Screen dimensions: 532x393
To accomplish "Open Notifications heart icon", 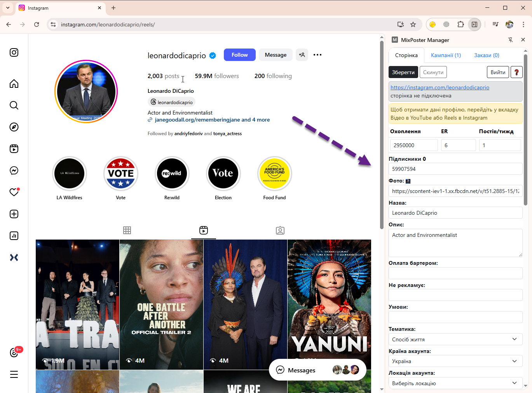I will tap(14, 192).
